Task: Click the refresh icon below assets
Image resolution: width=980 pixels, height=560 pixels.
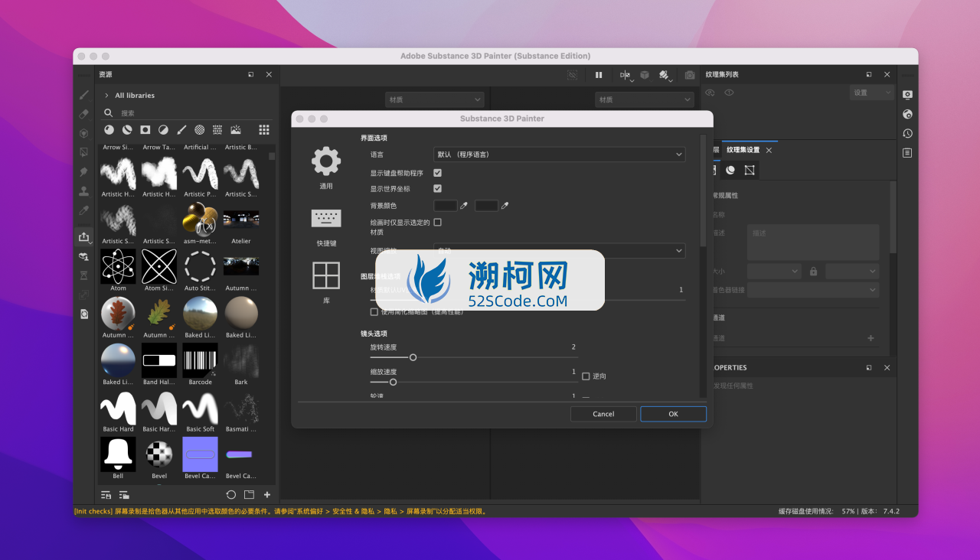Action: click(231, 495)
